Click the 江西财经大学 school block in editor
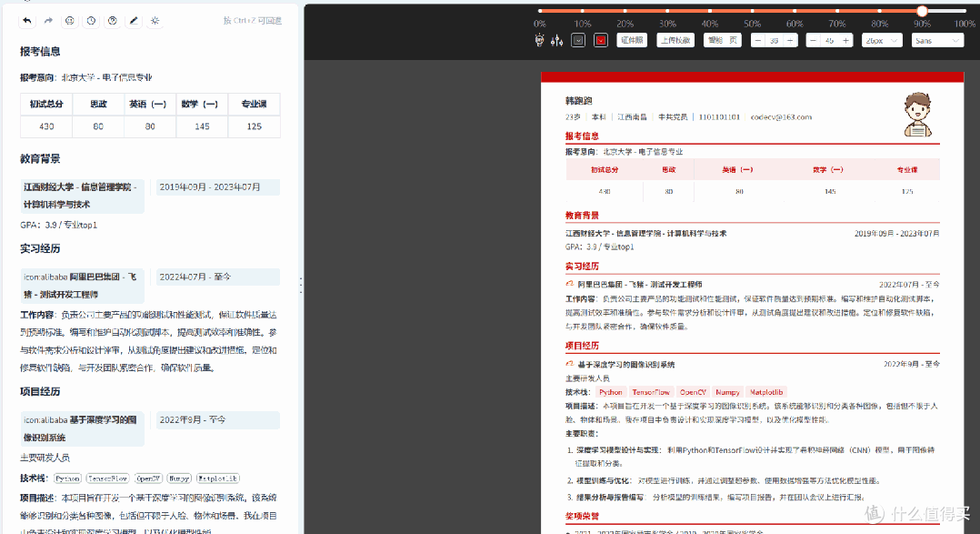Screen dimensions: 980x534 (x=82, y=196)
